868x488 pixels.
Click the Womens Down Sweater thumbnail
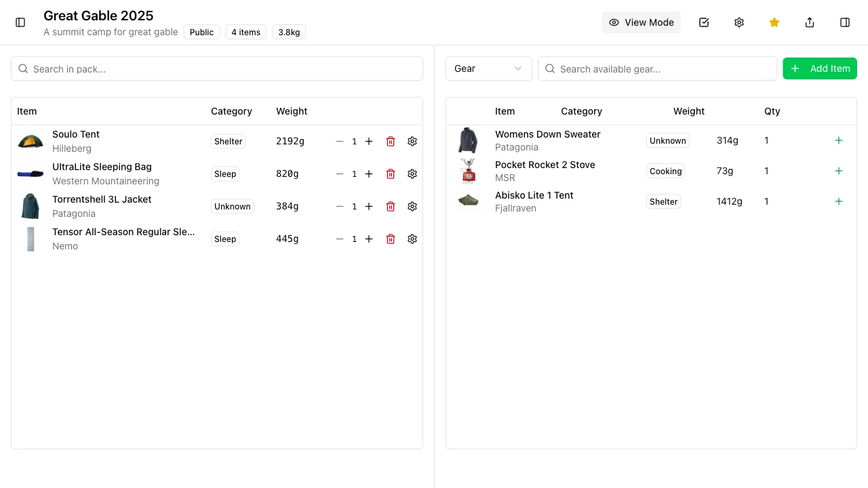(468, 140)
